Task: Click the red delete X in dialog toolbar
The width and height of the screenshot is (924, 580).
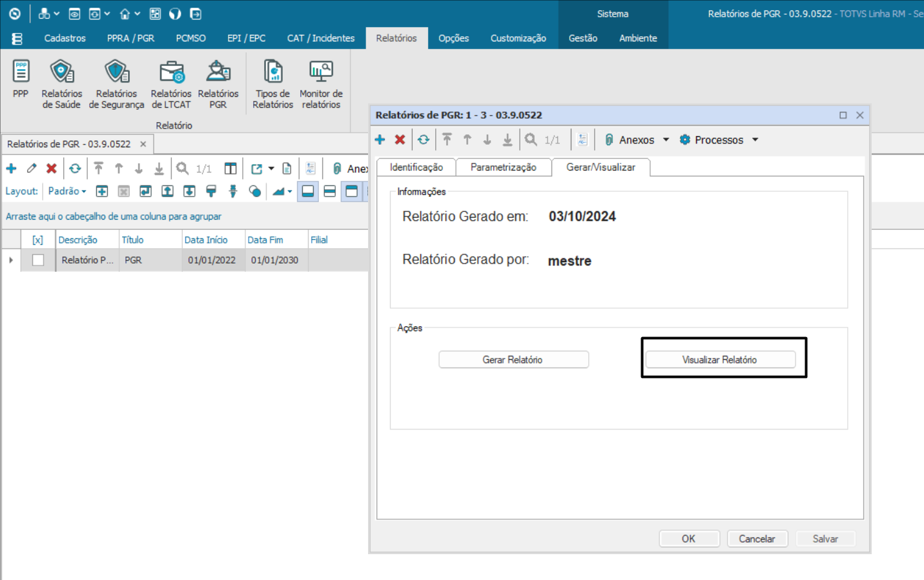Action: [x=400, y=140]
